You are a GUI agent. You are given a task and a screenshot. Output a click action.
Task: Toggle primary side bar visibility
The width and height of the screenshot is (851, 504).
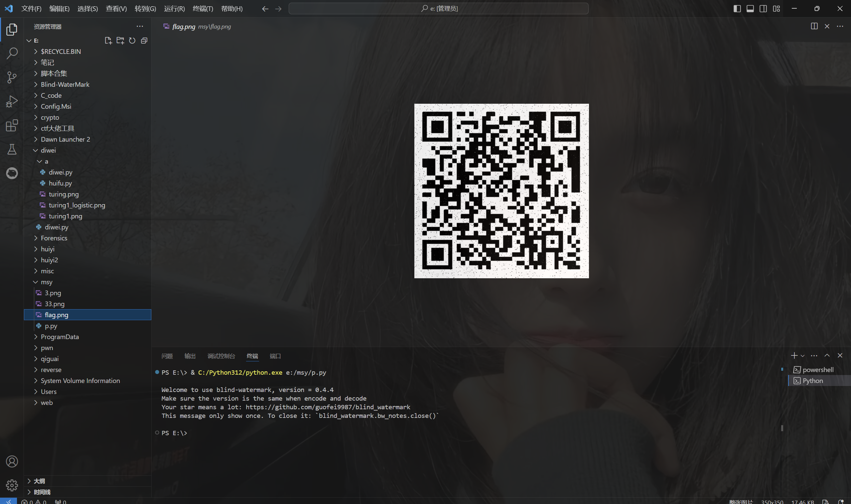[x=737, y=9]
